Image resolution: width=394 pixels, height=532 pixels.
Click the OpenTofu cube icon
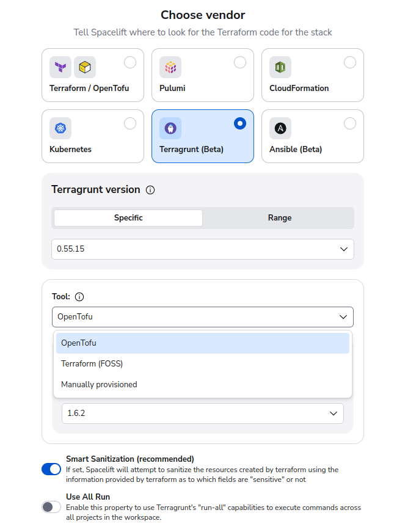[85, 67]
